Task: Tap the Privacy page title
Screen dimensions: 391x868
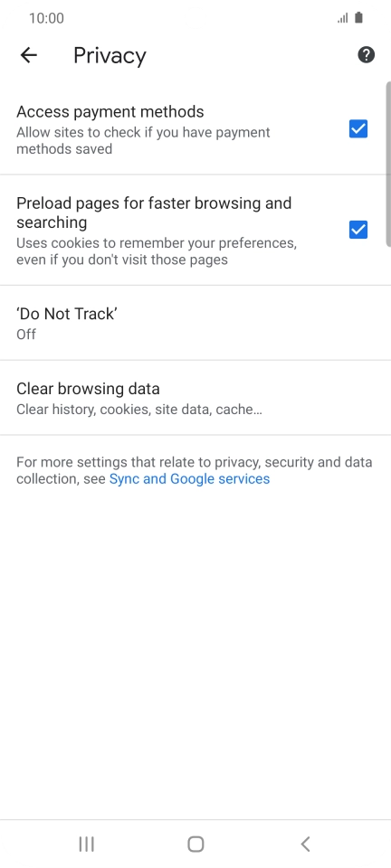Action: point(110,55)
